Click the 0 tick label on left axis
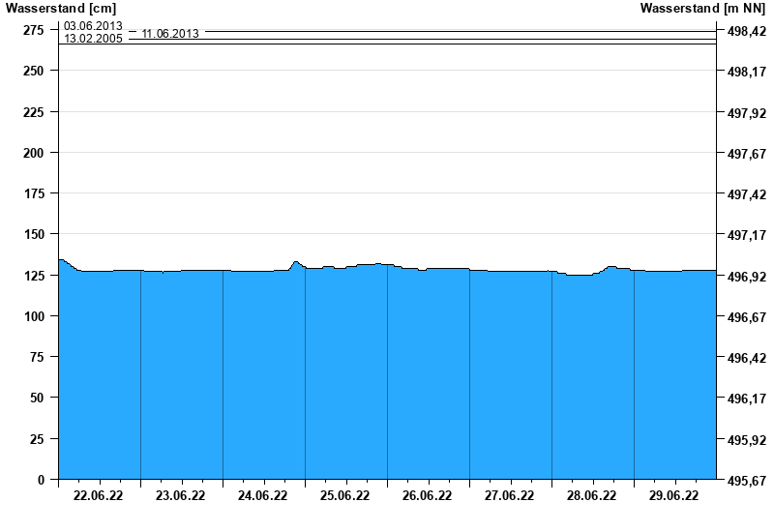This screenshot has width=774, height=532. [41, 479]
